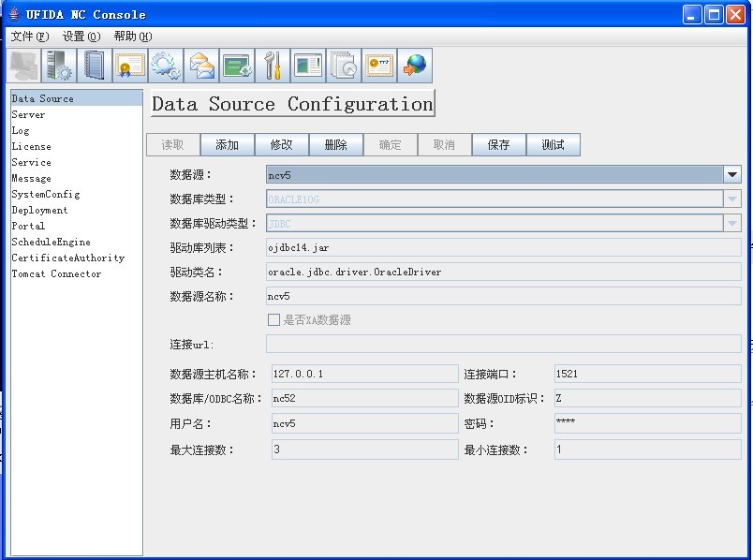Screen dimensions: 753x560
Task: Minimize the UFIDA NC Console window
Action: [691, 14]
